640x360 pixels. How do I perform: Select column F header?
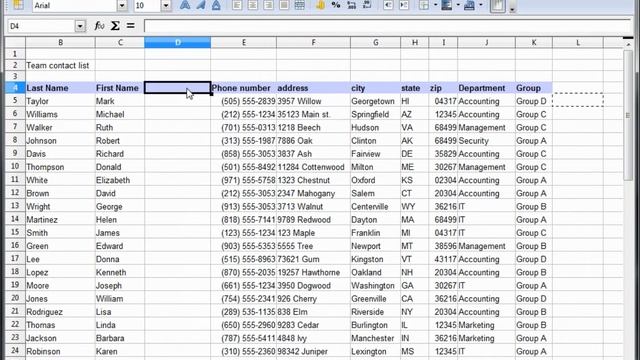(x=313, y=42)
